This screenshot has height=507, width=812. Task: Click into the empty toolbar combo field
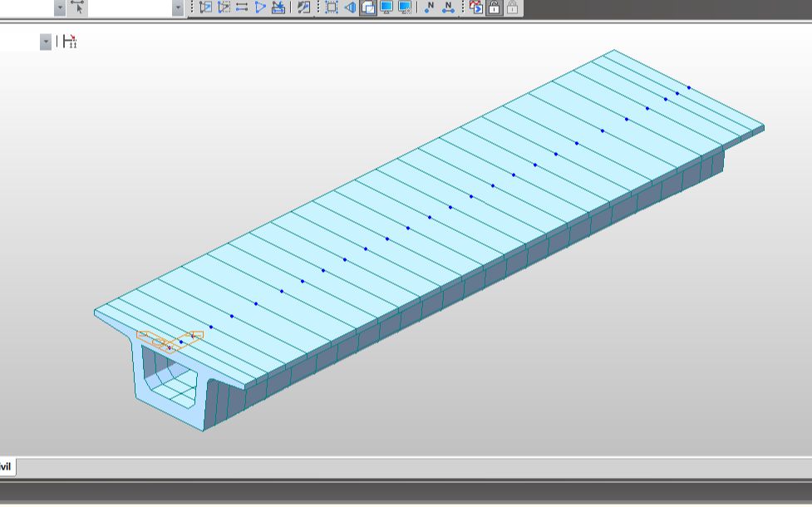click(x=130, y=7)
